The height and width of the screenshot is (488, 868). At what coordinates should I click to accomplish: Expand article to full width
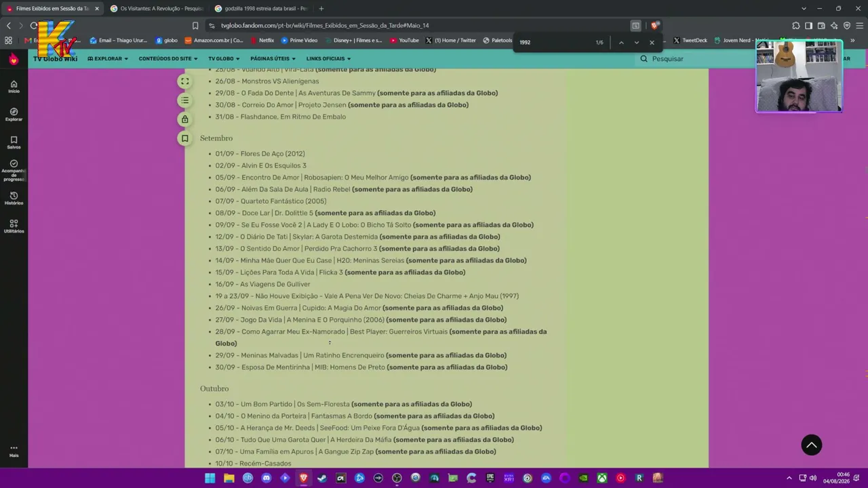[184, 81]
